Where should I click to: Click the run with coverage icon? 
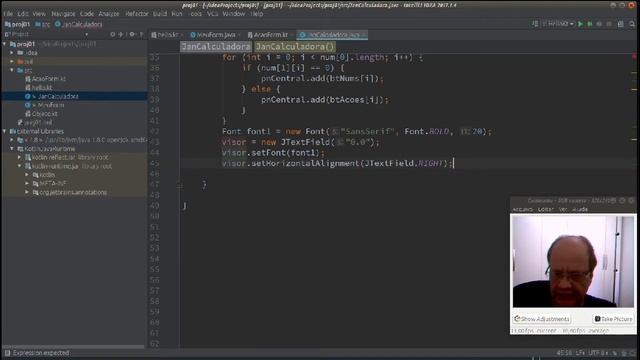(x=599, y=24)
